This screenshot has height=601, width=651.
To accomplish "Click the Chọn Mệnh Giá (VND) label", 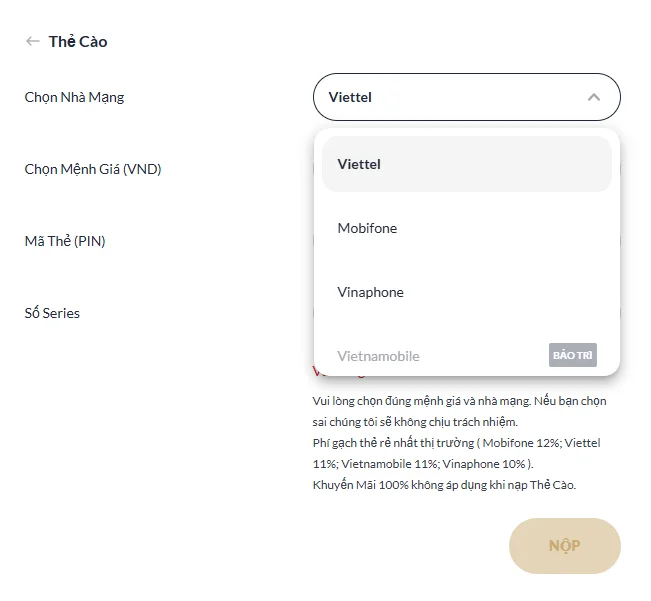I will point(93,169).
